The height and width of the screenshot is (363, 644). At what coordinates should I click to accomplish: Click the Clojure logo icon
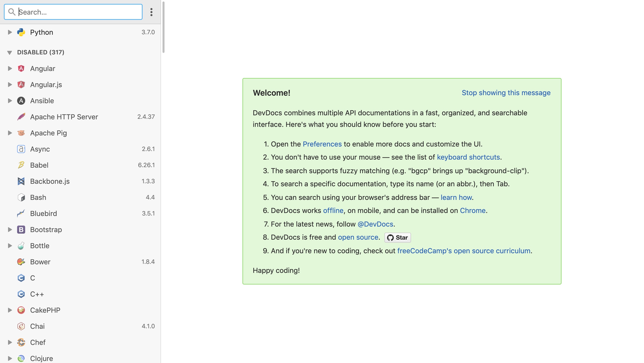tap(21, 358)
